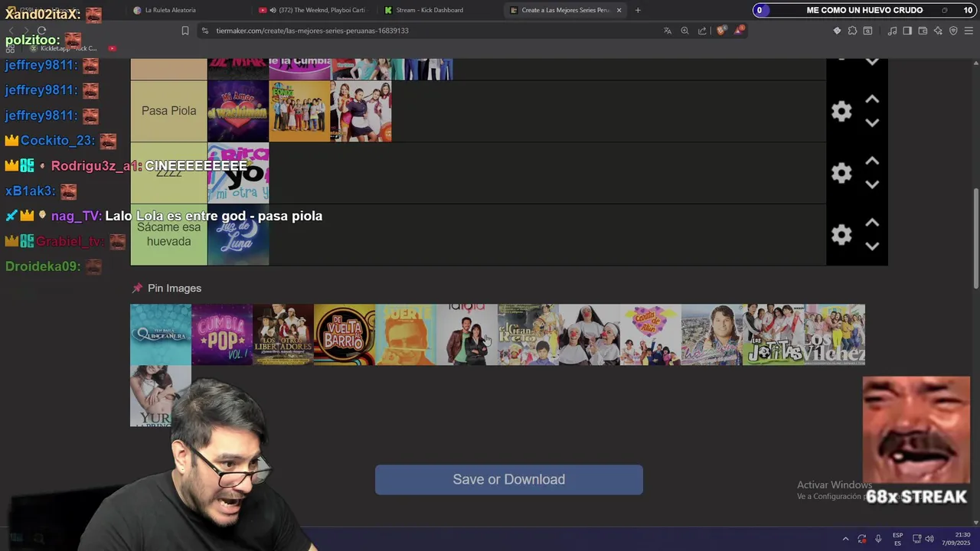
Task: Pick the Los Otros Libertadores image
Action: point(283,334)
